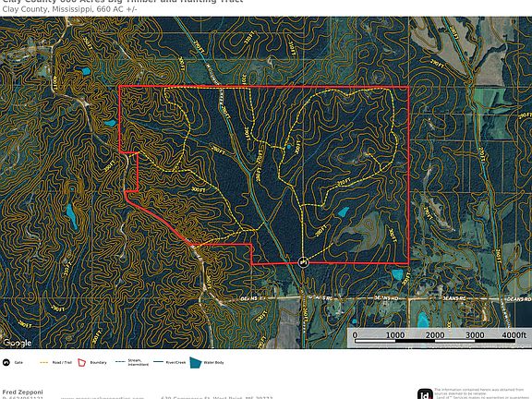The height and width of the screenshot is (399, 532).
Task: Click the map scale bar
Action: pyautogui.click(x=439, y=338)
